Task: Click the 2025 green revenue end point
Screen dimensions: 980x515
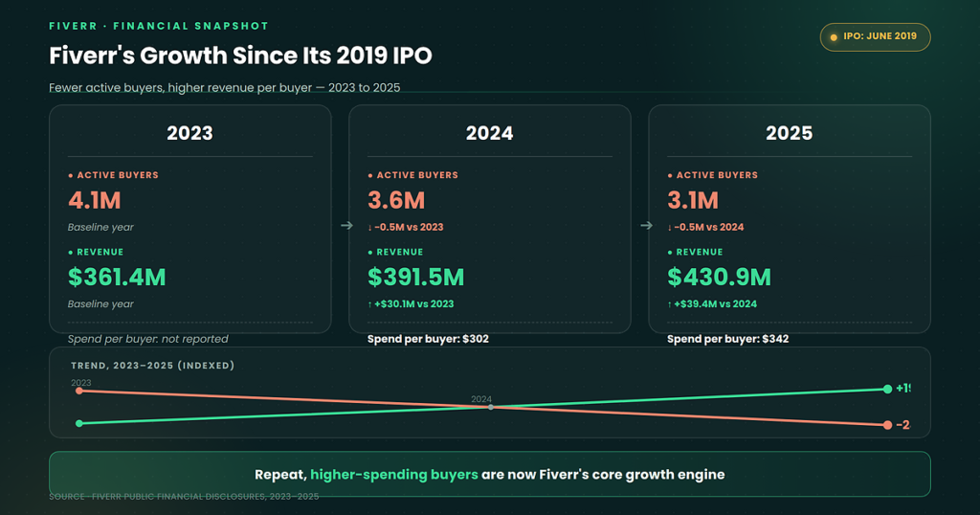Action: 887,389
